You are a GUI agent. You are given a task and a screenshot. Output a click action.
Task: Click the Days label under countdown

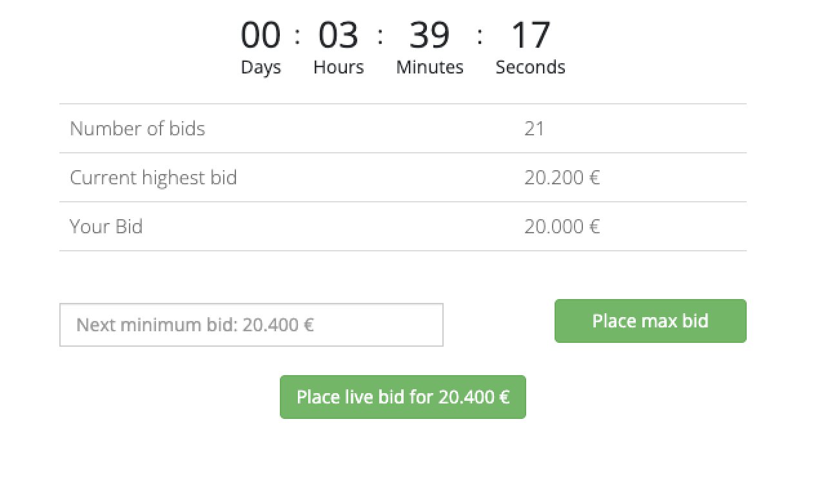pyautogui.click(x=261, y=67)
